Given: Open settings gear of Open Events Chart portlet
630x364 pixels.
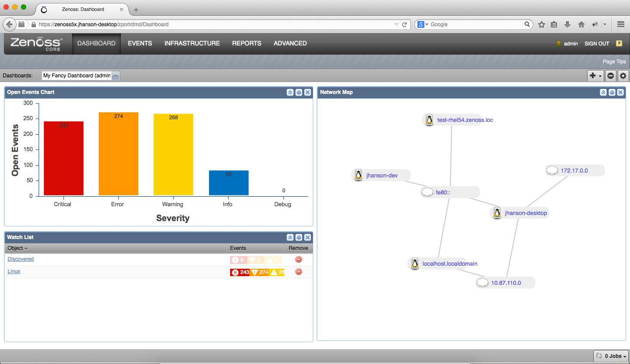Looking at the screenshot, I should [x=299, y=93].
